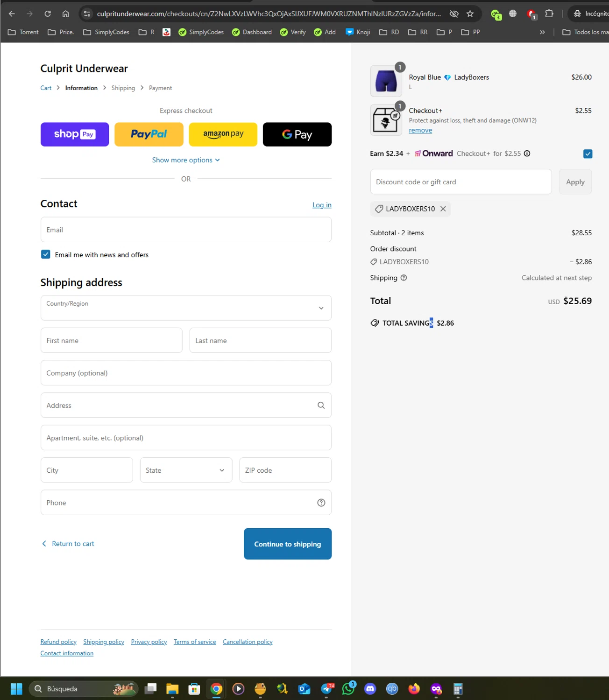This screenshot has width=609, height=700.
Task: Expand Show more options for express checkout
Action: click(186, 160)
